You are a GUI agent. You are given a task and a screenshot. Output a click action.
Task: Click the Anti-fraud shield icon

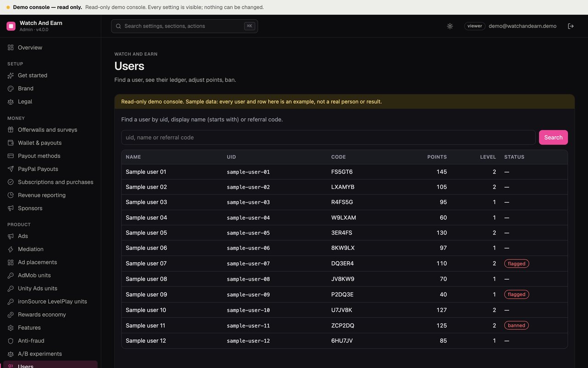(11, 341)
